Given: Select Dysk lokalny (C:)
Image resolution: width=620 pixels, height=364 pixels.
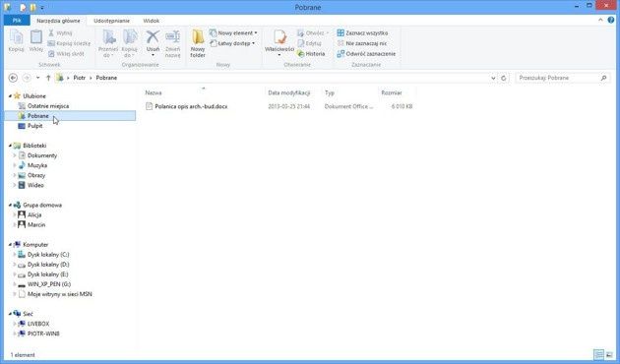Looking at the screenshot, I should tap(48, 255).
